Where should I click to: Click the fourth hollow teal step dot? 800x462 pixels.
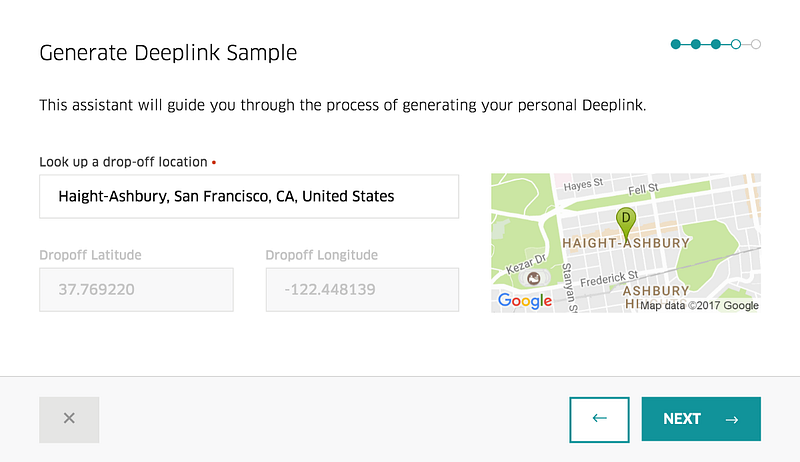tap(736, 44)
